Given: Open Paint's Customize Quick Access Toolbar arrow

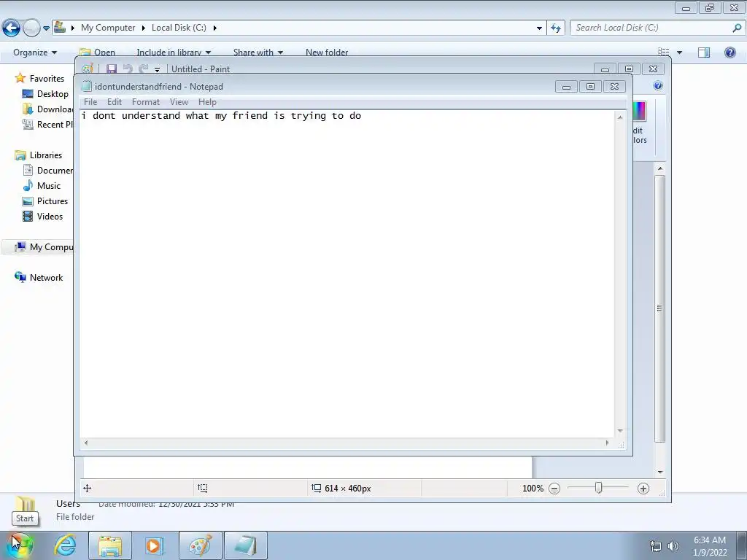Looking at the screenshot, I should 158,70.
